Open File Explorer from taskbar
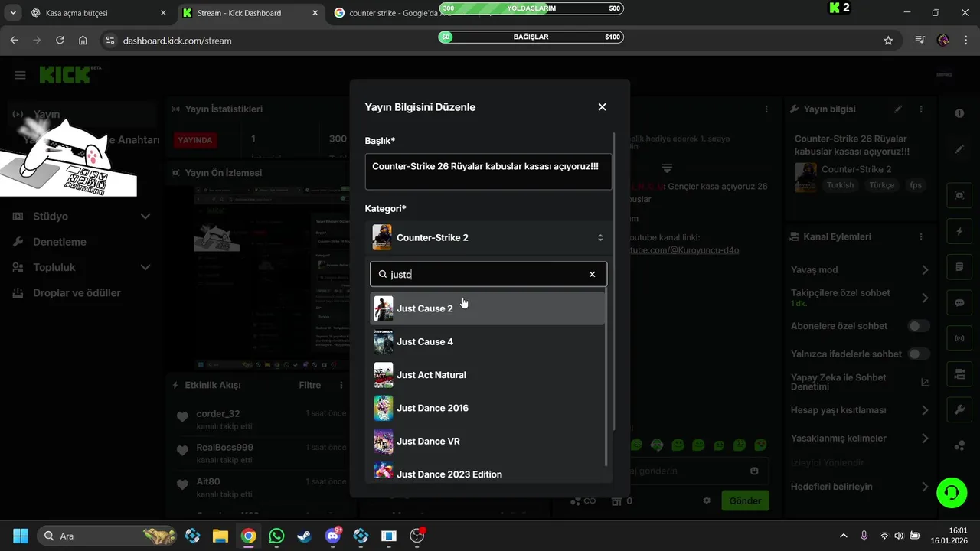The width and height of the screenshot is (980, 551). (220, 536)
